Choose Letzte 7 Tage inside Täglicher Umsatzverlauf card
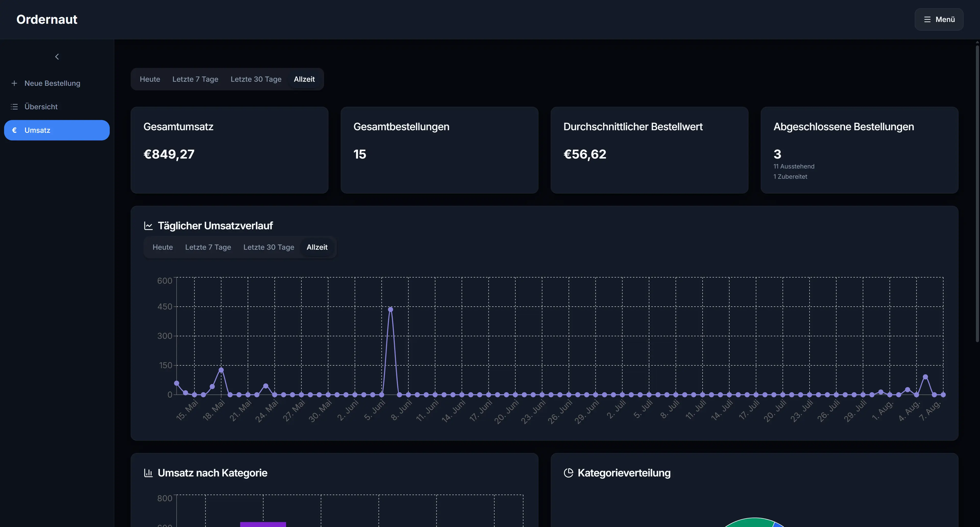Viewport: 980px width, 527px height. click(208, 247)
